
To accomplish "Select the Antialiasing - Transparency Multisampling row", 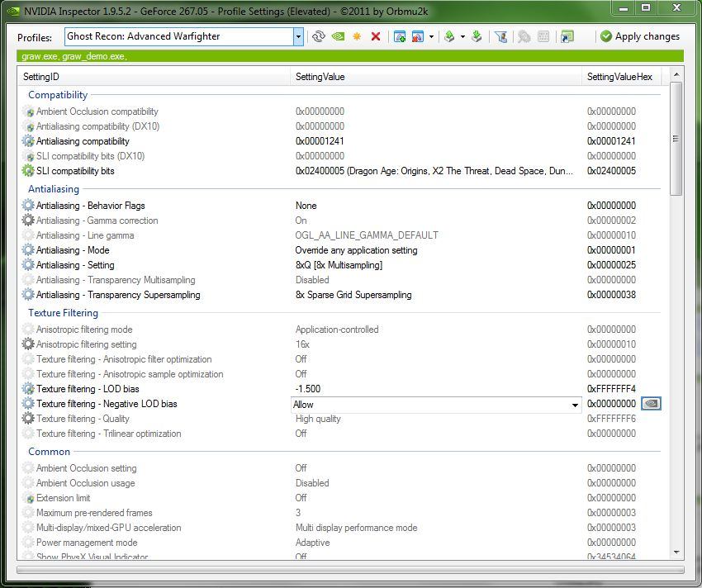I will pos(344,280).
